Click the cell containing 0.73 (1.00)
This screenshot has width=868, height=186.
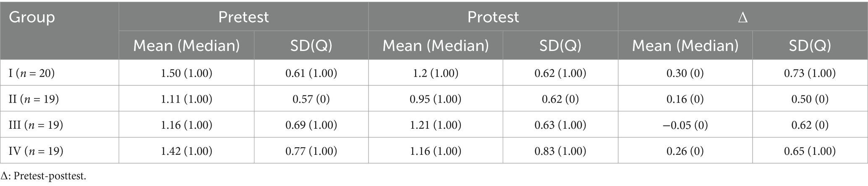pos(810,73)
